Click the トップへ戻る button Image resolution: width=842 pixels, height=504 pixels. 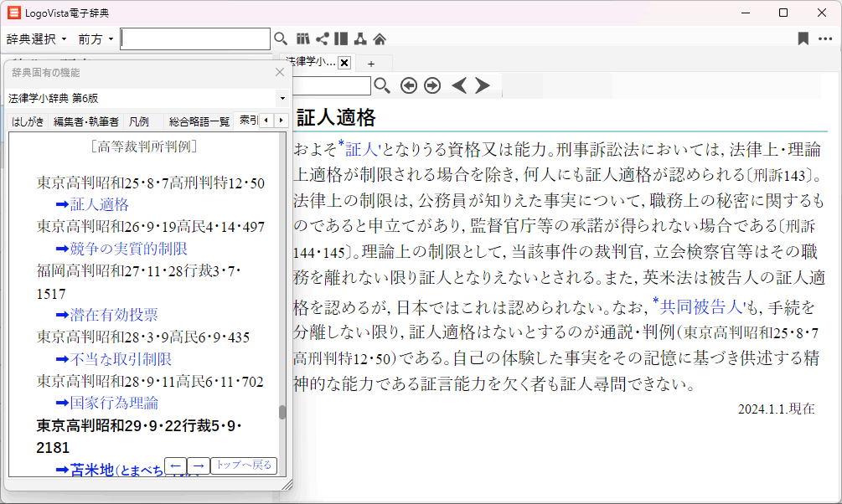(243, 465)
